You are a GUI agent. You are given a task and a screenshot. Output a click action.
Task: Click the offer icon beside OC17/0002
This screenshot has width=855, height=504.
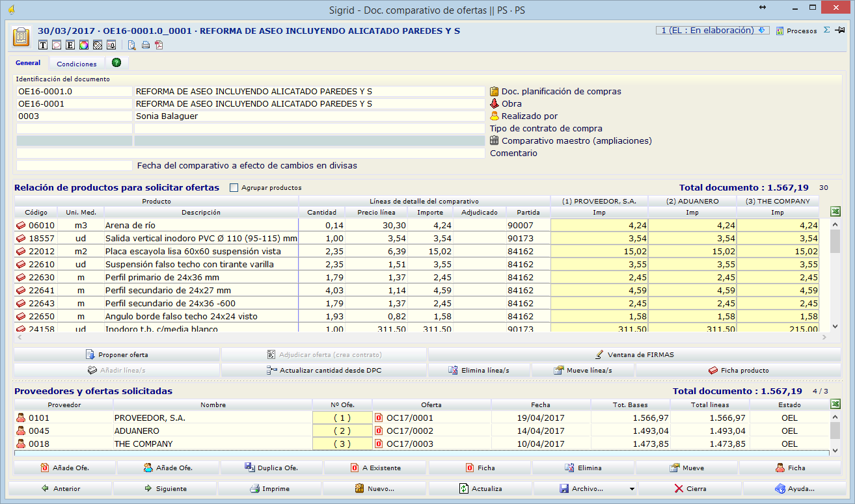click(x=379, y=431)
